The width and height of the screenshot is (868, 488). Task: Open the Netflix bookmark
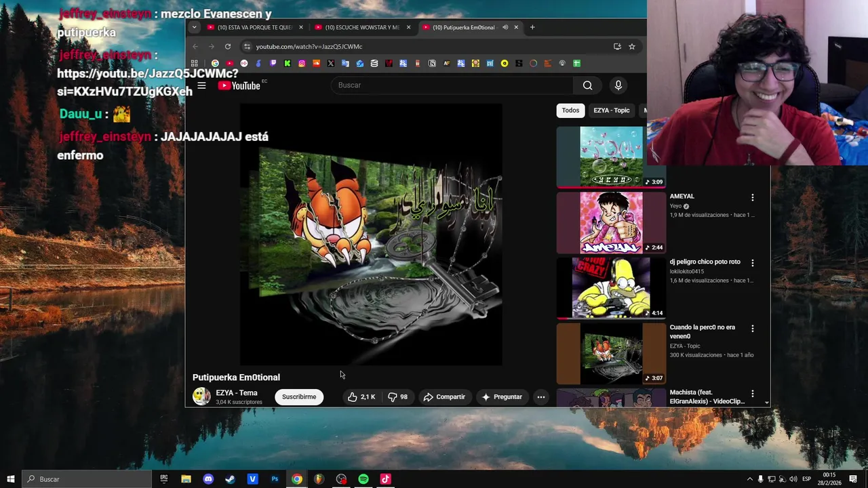coord(389,63)
